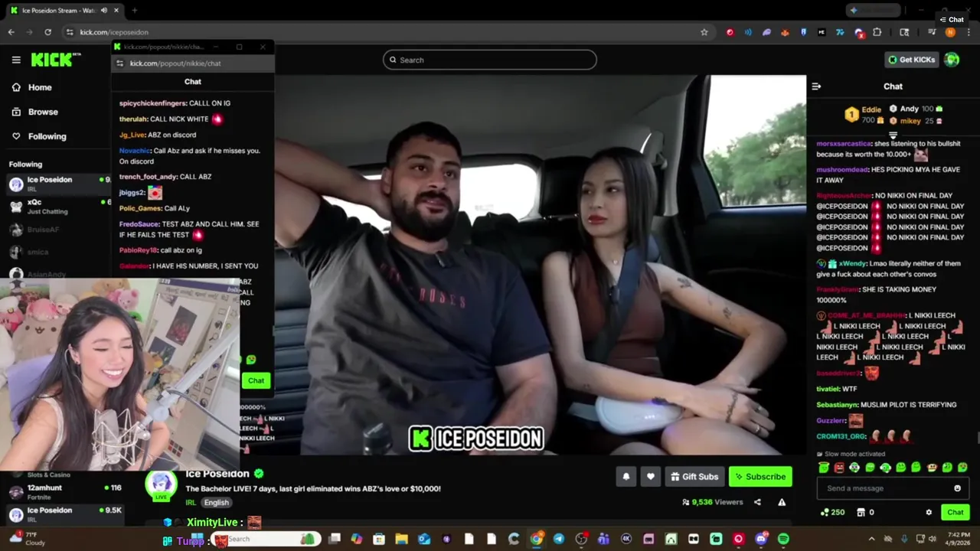This screenshot has height=551, width=980.
Task: Click username FredoSauce in popout chat
Action: pyautogui.click(x=139, y=224)
